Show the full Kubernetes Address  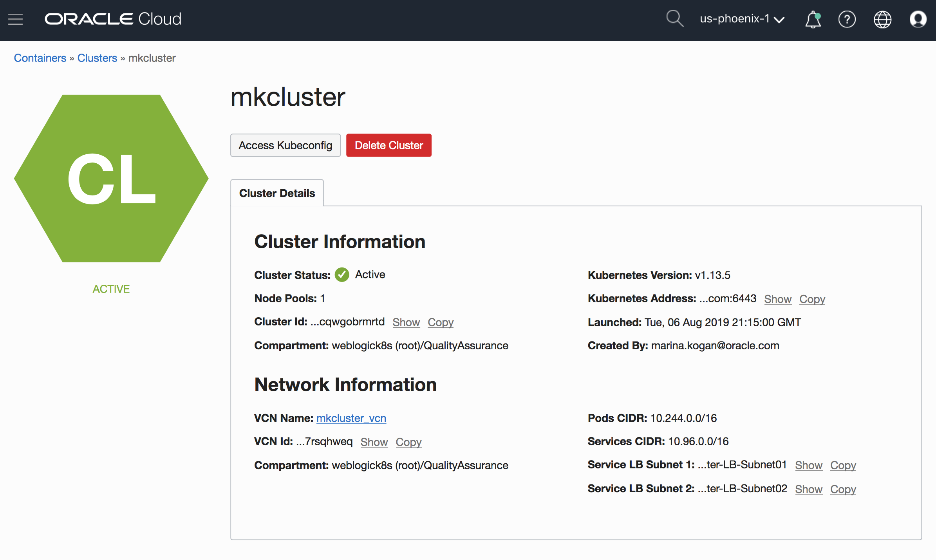point(777,299)
